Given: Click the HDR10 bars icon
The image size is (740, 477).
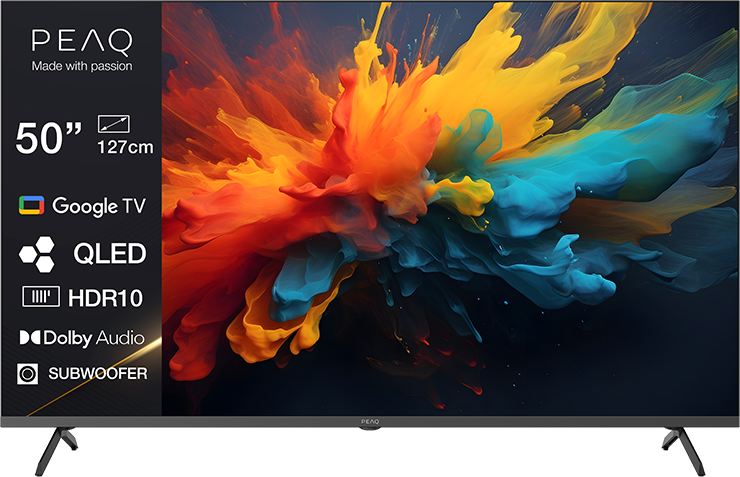Looking at the screenshot, I should 41,296.
